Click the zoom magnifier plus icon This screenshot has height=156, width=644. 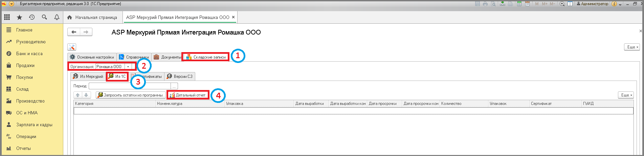coord(562,4)
